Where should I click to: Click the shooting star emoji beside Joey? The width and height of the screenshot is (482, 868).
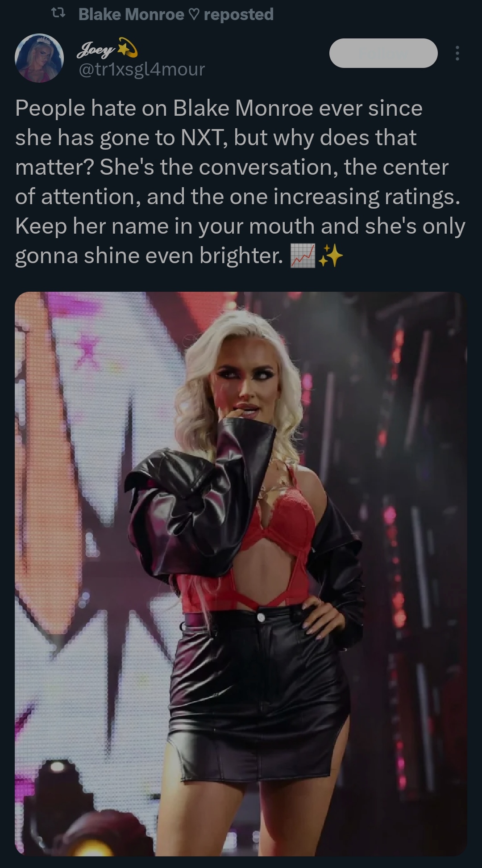(128, 49)
